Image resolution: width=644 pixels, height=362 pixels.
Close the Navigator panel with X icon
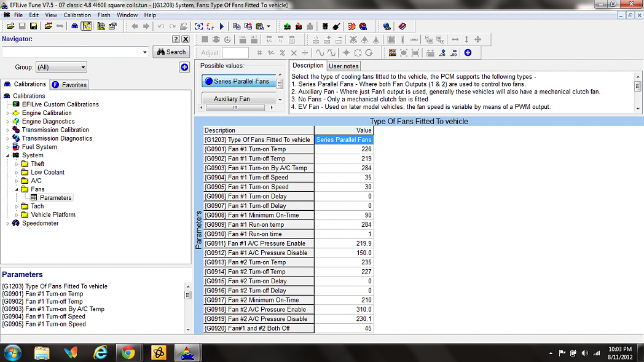186,39
